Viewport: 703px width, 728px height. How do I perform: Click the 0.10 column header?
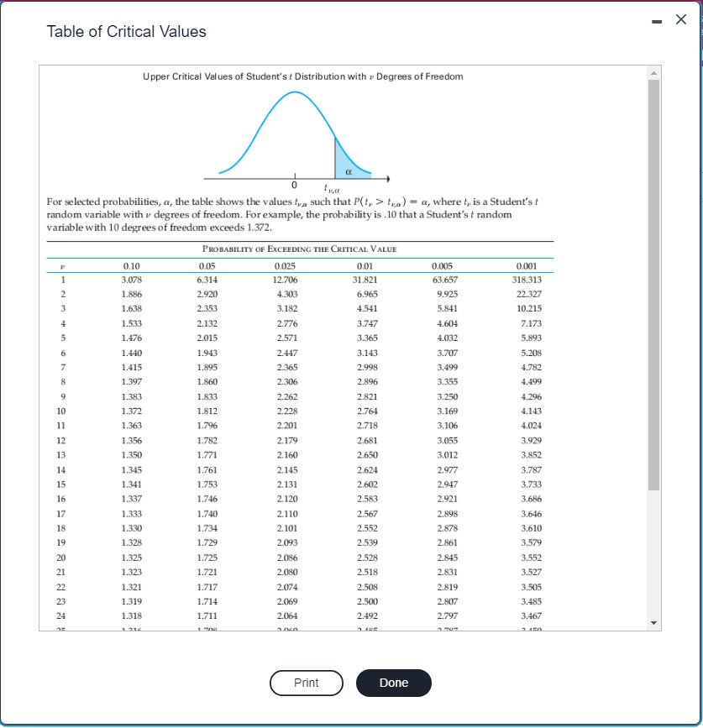131,266
